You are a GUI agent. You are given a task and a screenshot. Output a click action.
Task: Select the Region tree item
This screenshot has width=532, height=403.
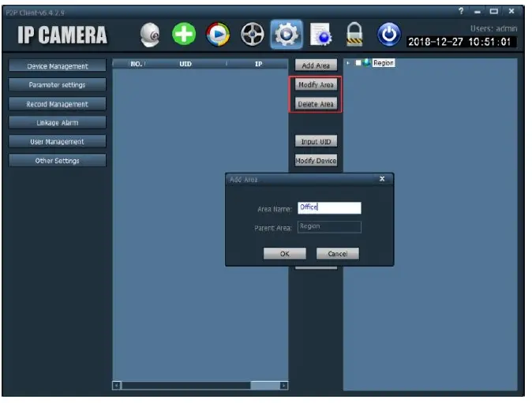pos(384,63)
